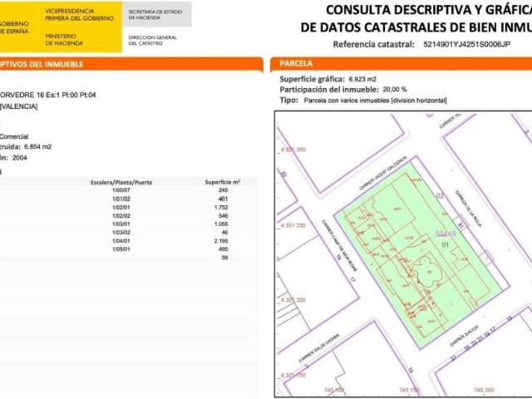This screenshot has height=399, width=532.
Task: Click the table cell 1/04/01
Action: tap(121, 241)
